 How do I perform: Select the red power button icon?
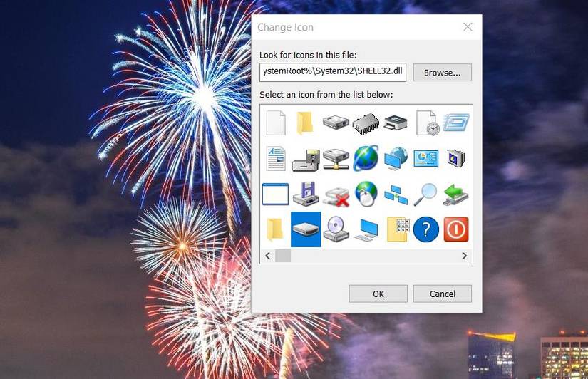[456, 229]
